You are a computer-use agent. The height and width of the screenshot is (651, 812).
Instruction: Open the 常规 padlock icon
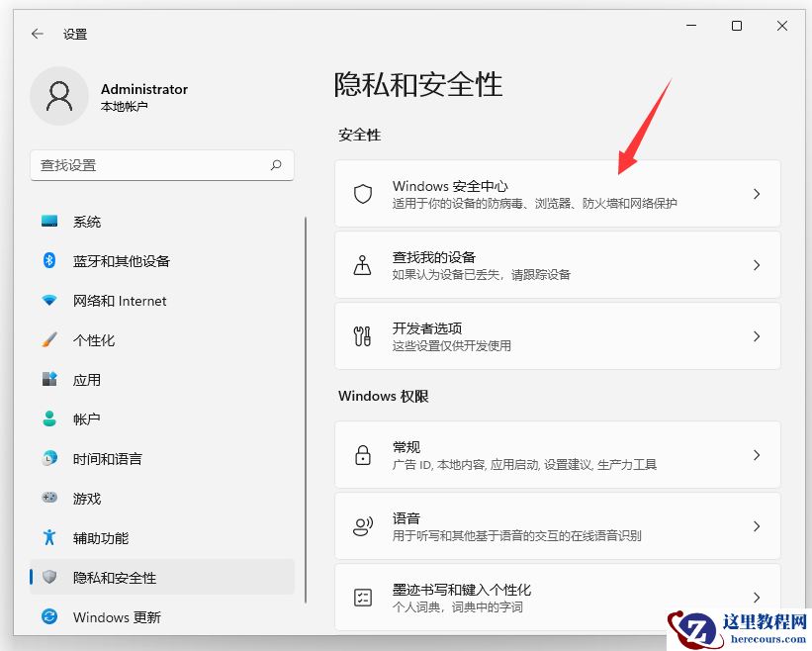pos(365,454)
